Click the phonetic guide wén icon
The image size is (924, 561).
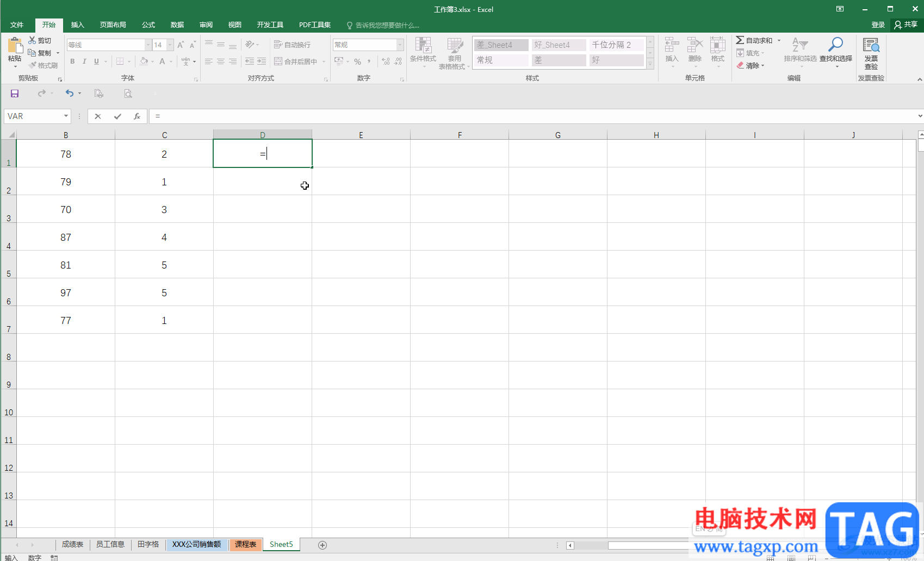point(186,61)
